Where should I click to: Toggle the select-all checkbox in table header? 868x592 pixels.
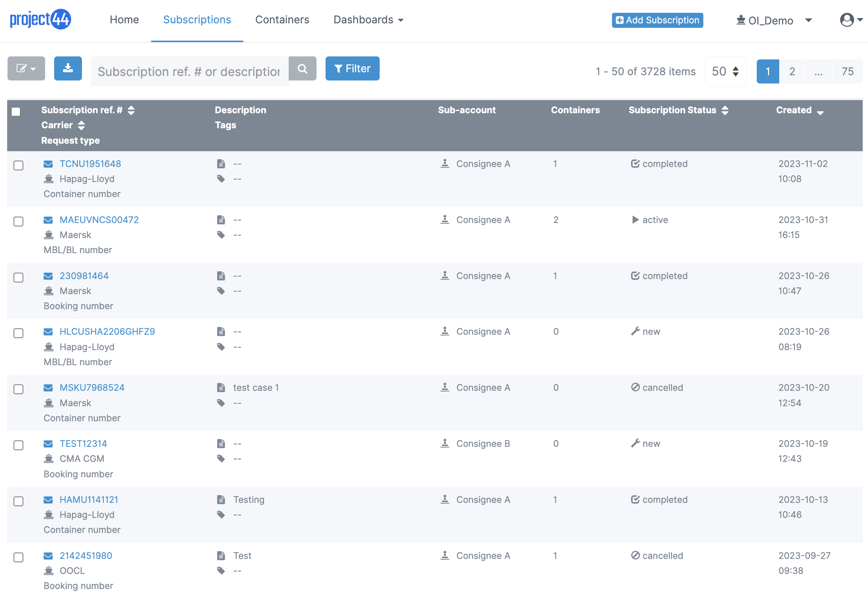click(x=16, y=112)
